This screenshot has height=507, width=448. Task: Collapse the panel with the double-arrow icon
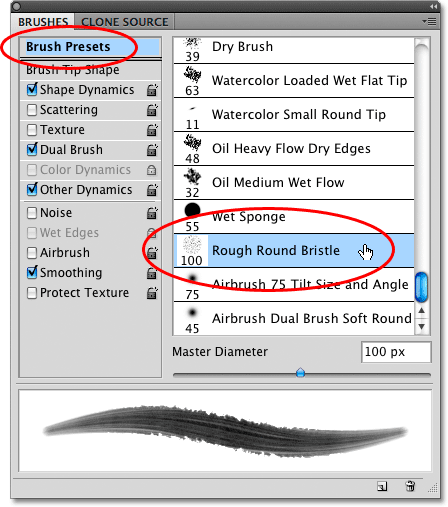(x=433, y=7)
